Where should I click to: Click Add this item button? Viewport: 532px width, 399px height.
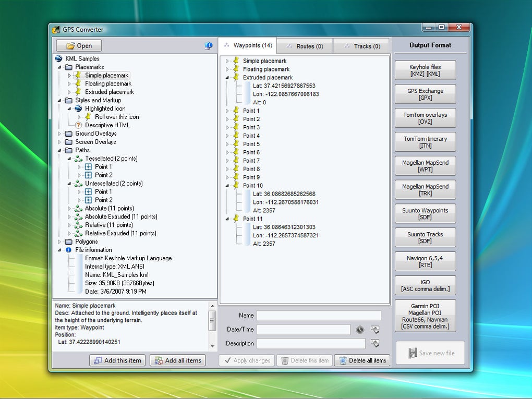click(x=117, y=360)
